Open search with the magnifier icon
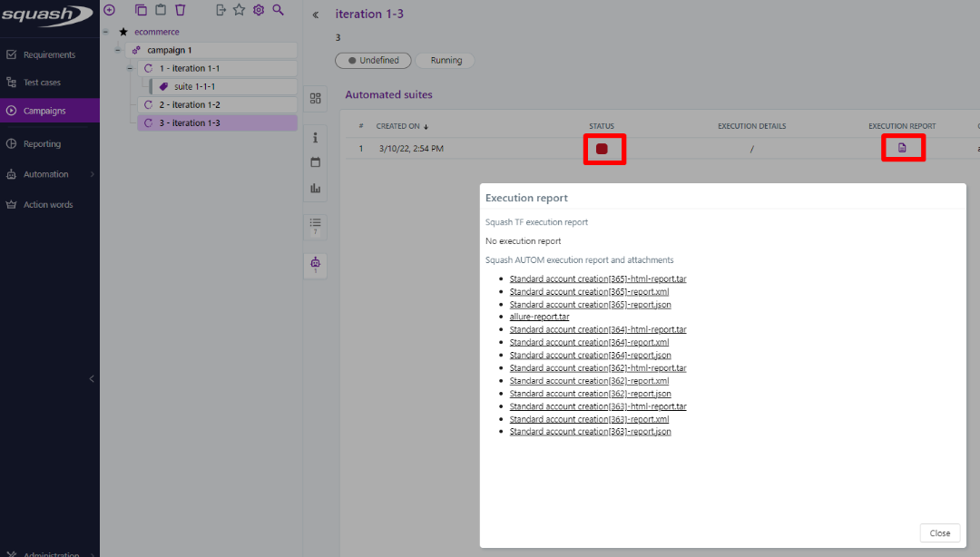The width and height of the screenshot is (980, 557). point(278,10)
